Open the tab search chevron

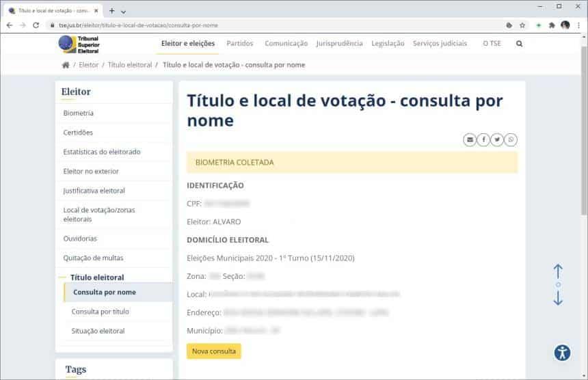point(123,12)
